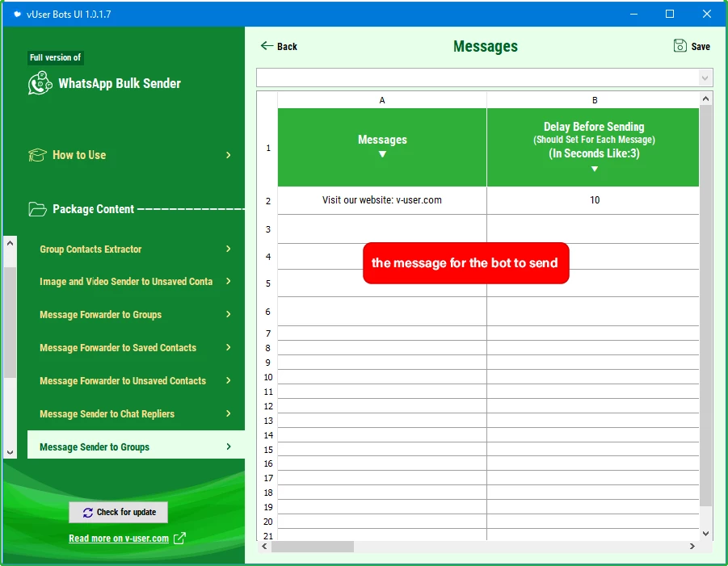
Task: Expand Message Forwarder to Groups chevron
Action: (229, 314)
